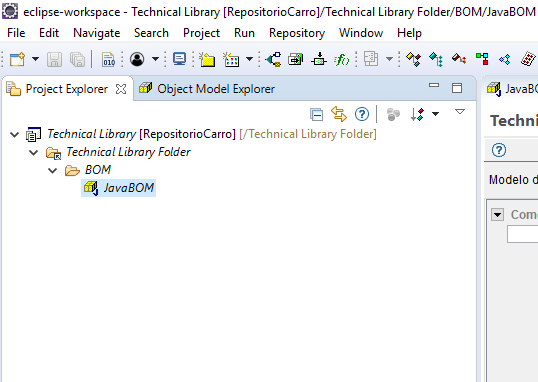Image resolution: width=538 pixels, height=382 pixels.
Task: Open the Repository menu
Action: (x=297, y=33)
